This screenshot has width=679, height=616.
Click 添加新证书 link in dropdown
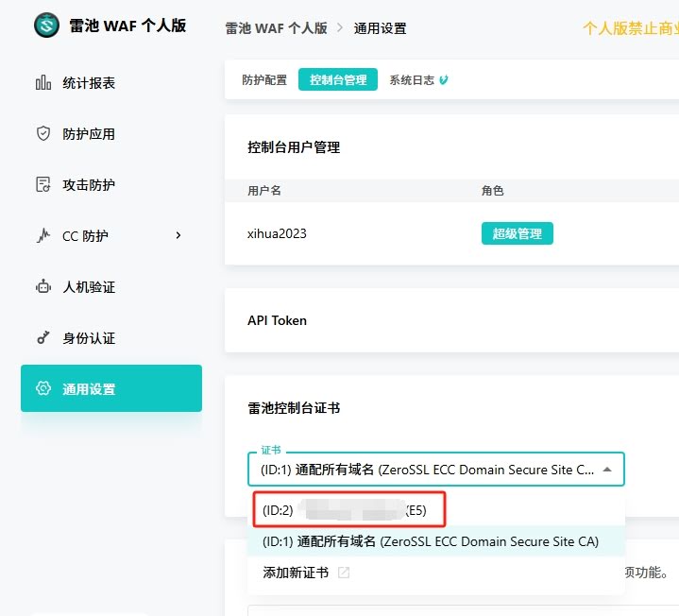pos(296,573)
